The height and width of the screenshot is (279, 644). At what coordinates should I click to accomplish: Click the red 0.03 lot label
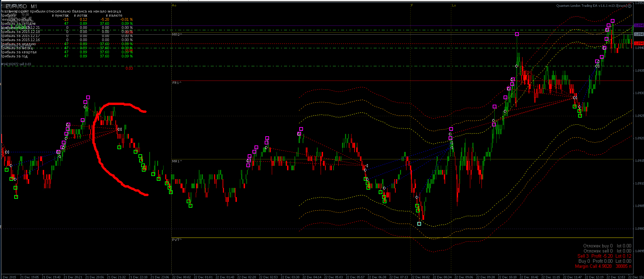click(x=129, y=69)
